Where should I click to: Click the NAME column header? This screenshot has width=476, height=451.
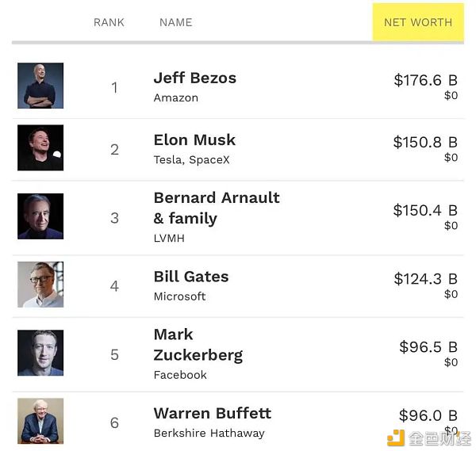[175, 22]
